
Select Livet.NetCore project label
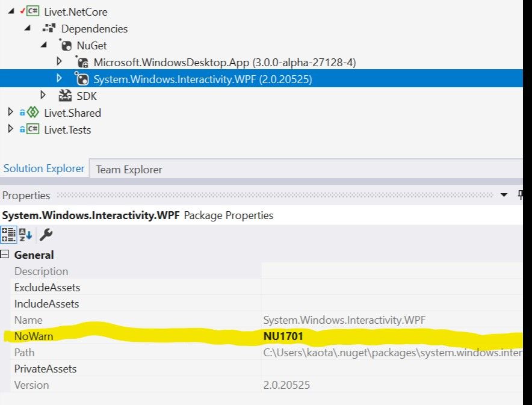[x=76, y=12]
